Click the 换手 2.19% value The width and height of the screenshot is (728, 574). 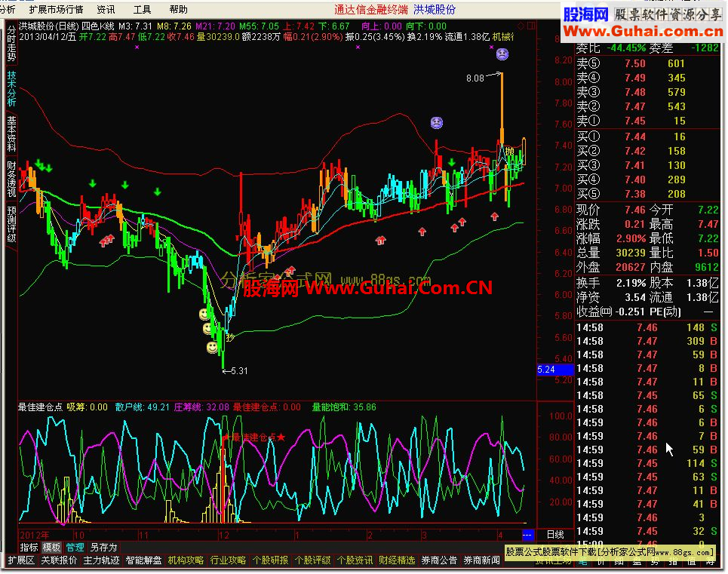tap(631, 283)
